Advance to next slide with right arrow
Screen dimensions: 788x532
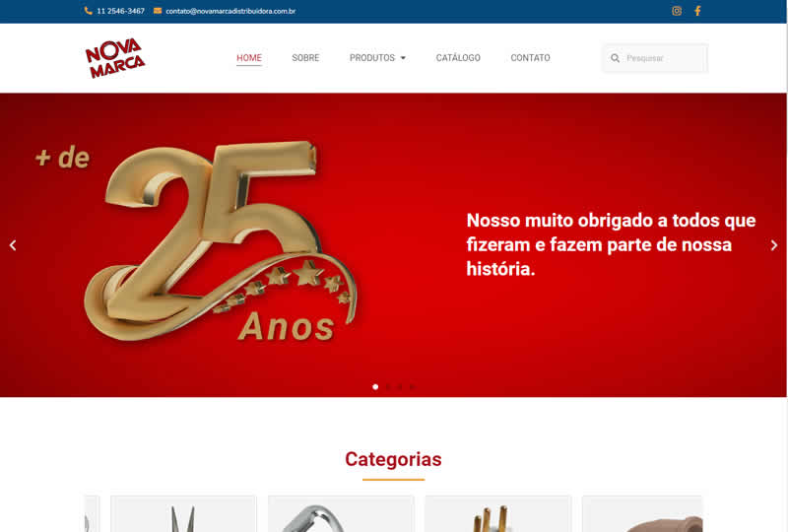pyautogui.click(x=774, y=245)
